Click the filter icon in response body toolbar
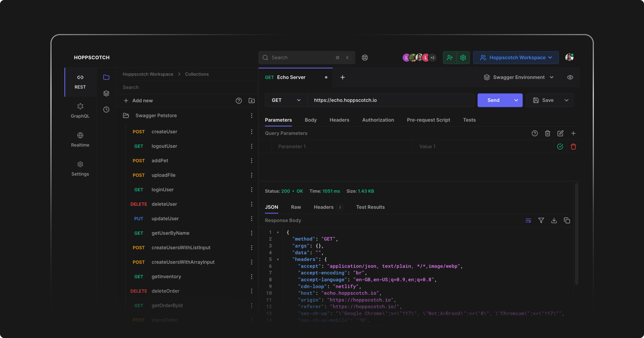This screenshot has height=338, width=644. point(541,221)
